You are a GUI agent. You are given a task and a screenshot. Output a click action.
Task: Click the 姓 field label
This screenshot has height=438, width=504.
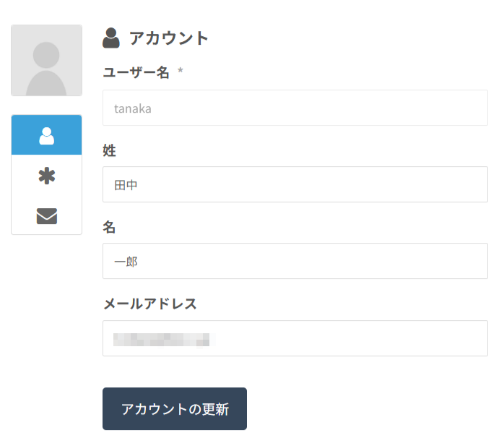point(110,150)
